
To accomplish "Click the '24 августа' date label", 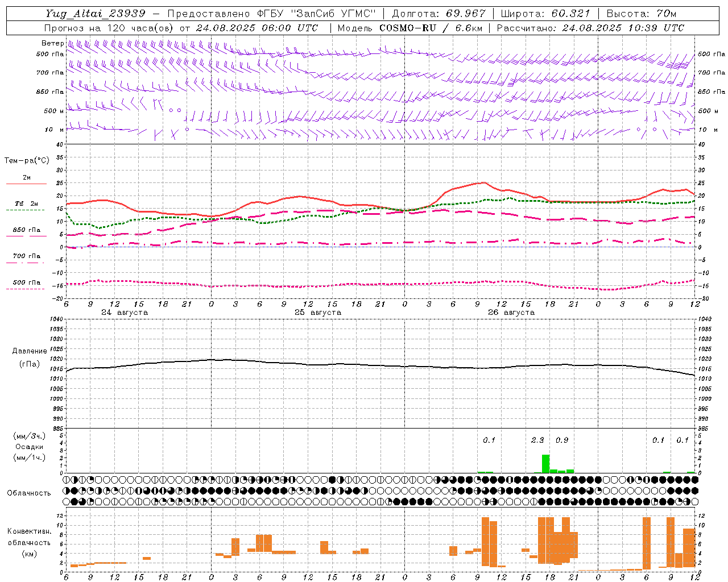I will pyautogui.click(x=125, y=313).
